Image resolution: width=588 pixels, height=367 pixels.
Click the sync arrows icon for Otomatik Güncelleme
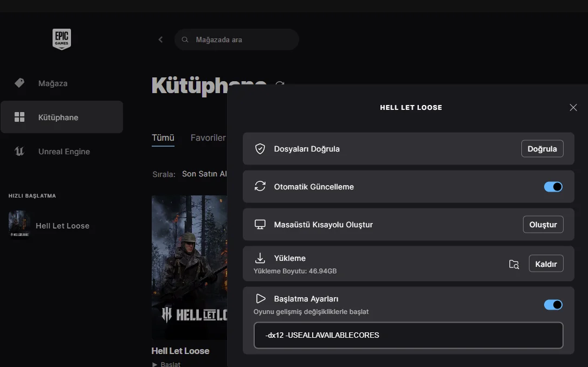(x=260, y=186)
